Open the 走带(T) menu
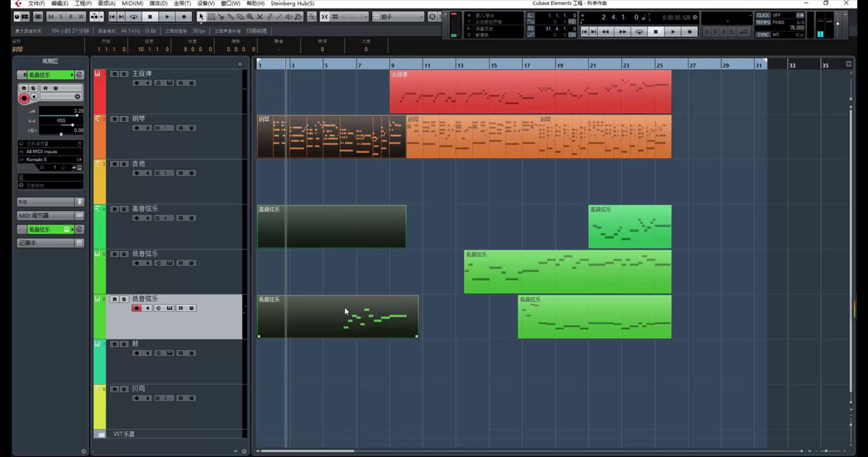 click(182, 4)
